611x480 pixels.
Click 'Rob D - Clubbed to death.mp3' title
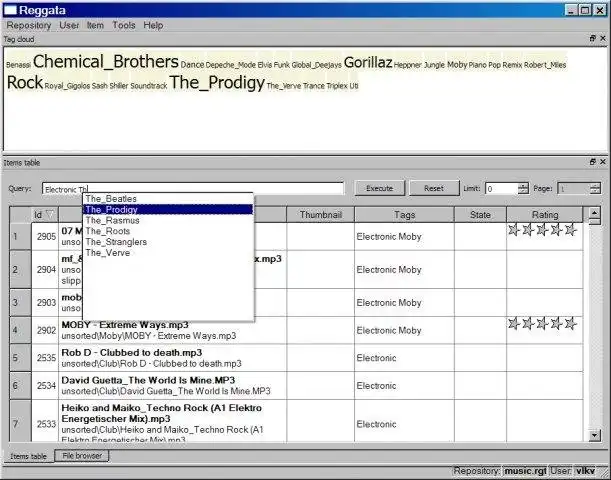132,353
